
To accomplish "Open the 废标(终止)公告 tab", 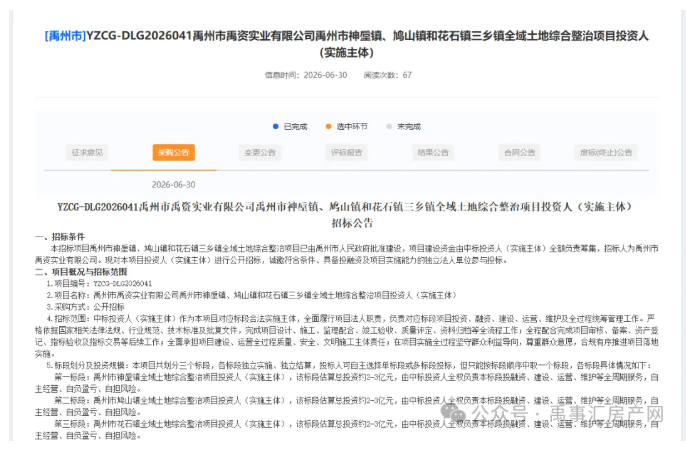I will click(x=606, y=152).
